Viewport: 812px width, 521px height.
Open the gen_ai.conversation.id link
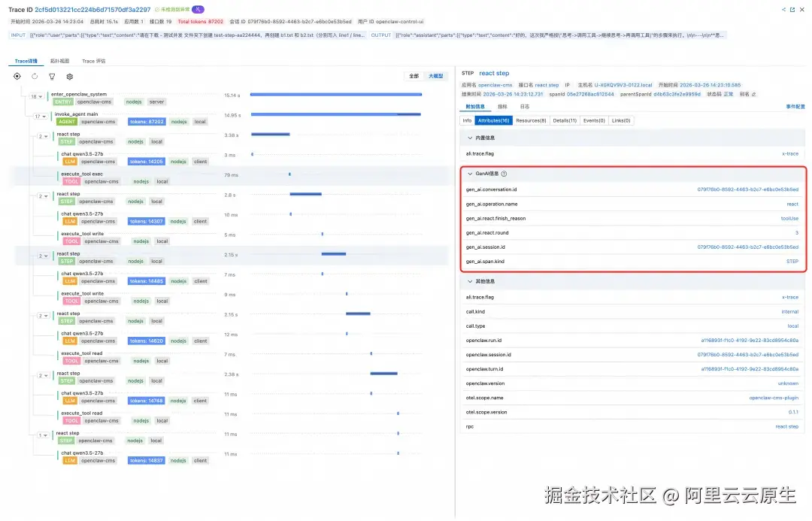click(748, 189)
